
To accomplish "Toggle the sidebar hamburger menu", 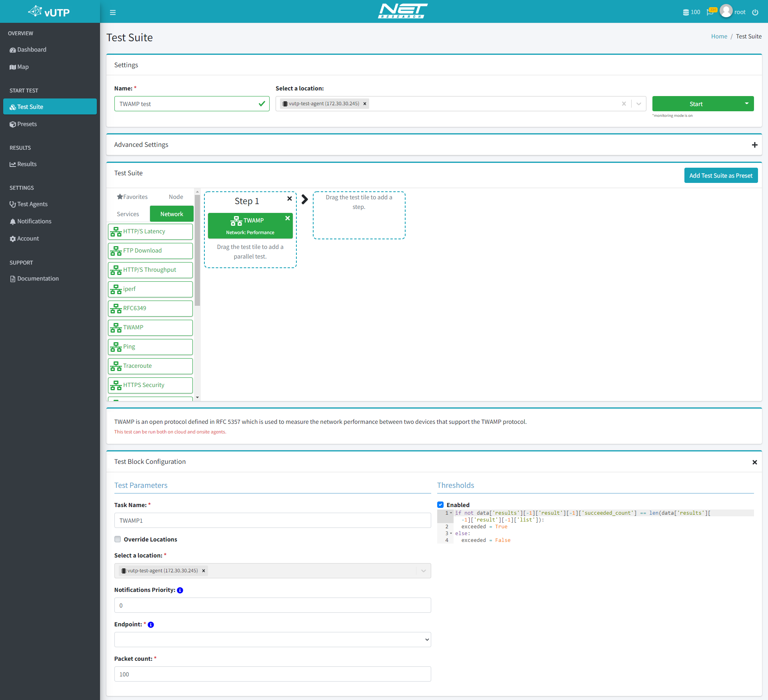I will click(x=113, y=12).
